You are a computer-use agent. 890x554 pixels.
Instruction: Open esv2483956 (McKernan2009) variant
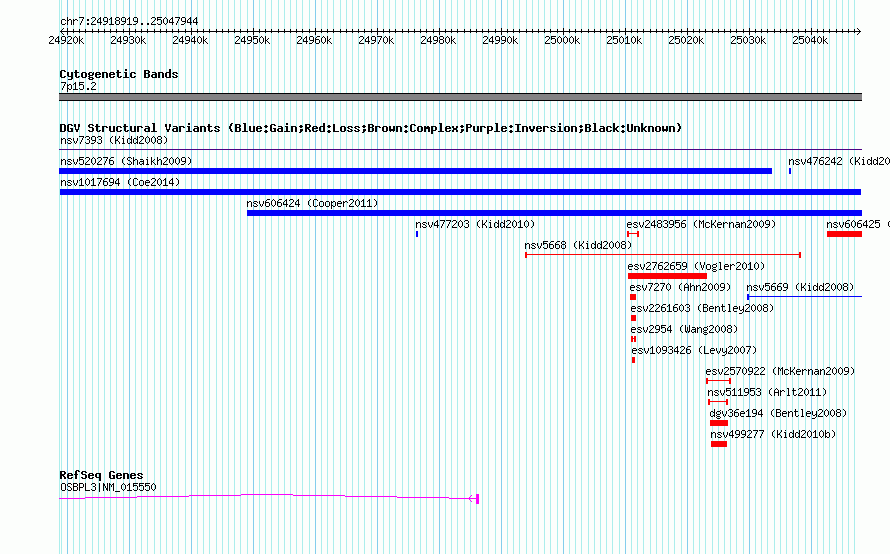(701, 224)
